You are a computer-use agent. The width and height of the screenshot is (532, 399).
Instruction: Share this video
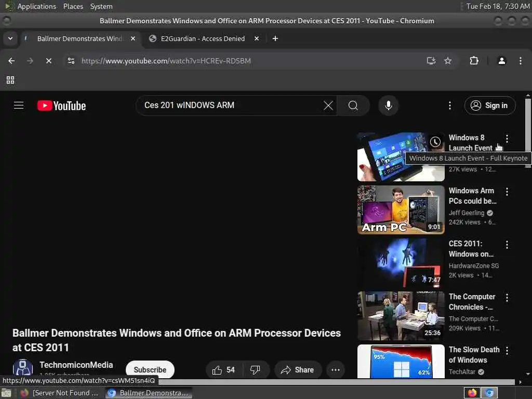(297, 370)
